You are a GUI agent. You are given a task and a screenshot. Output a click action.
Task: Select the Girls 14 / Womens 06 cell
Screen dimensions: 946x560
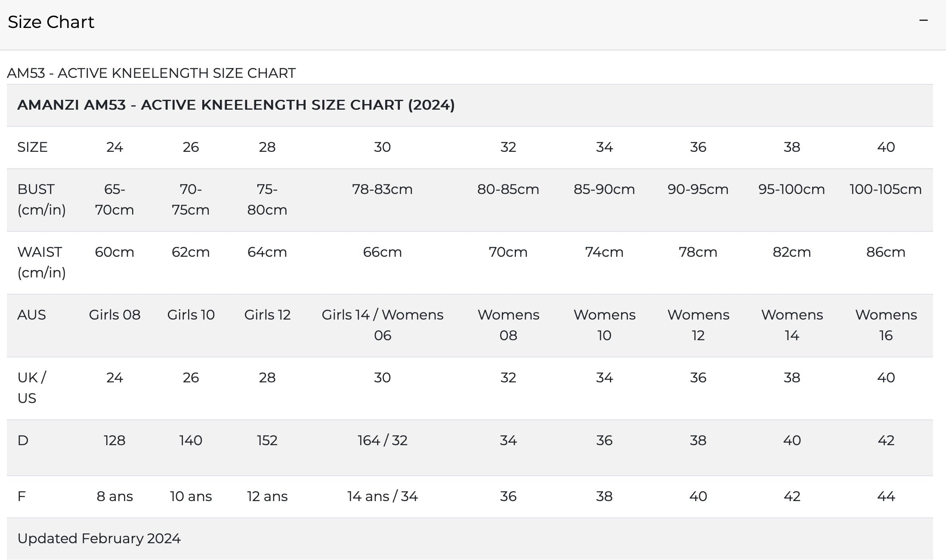(382, 325)
